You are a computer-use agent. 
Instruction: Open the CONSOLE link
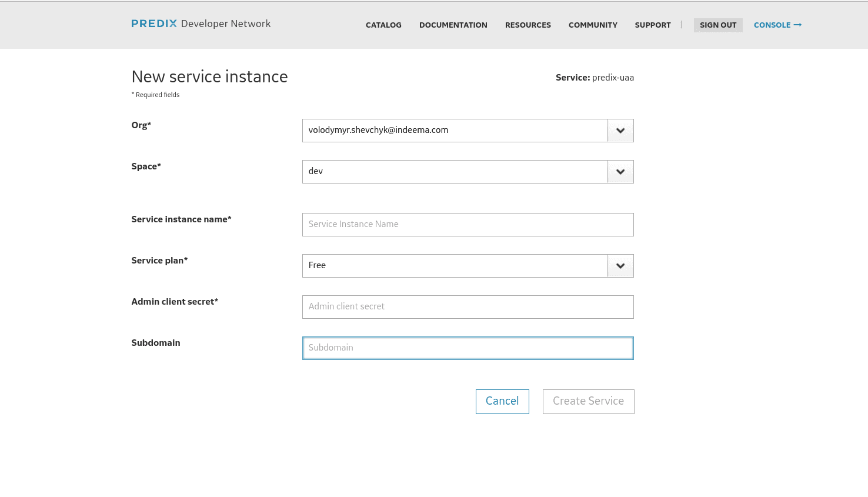pyautogui.click(x=772, y=25)
